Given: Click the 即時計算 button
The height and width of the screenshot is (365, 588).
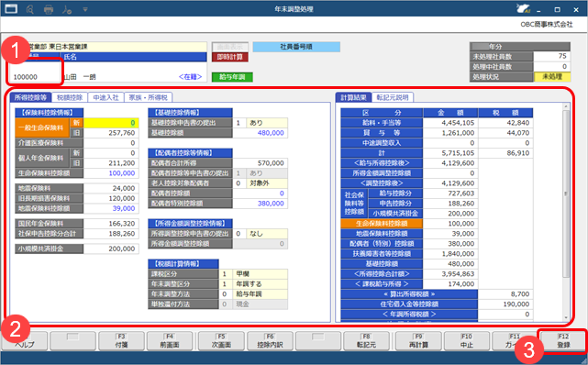Looking at the screenshot, I should pyautogui.click(x=230, y=57).
